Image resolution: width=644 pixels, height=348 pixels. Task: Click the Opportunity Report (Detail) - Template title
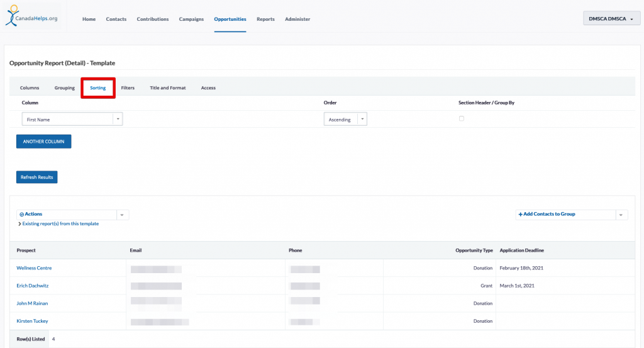pos(62,63)
